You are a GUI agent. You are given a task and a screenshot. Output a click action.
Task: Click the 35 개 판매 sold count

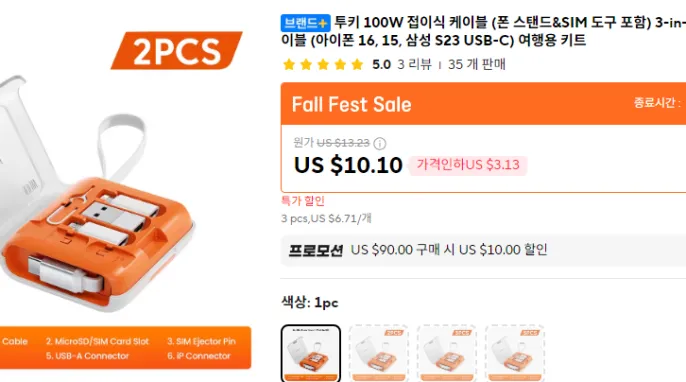click(476, 65)
